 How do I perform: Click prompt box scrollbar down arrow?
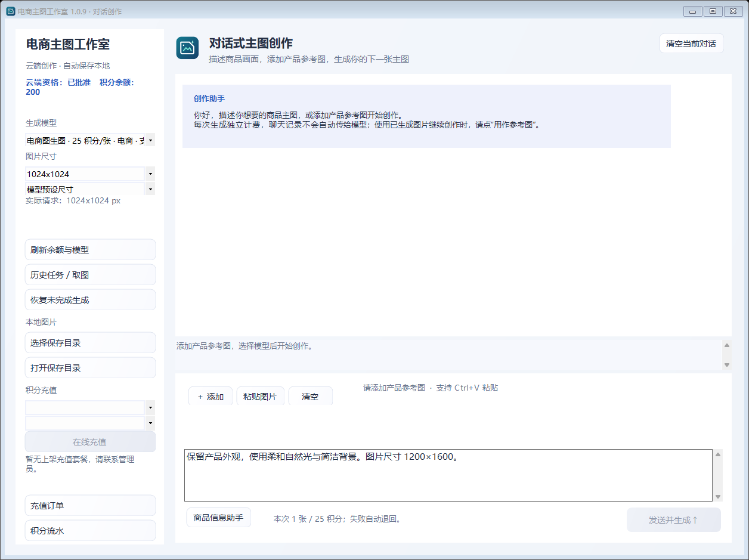click(718, 497)
